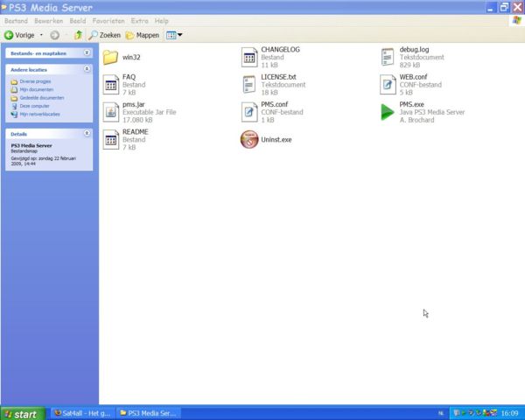Click the PMS.exe file name
Viewport: 525px width, 420px height.
pos(411,104)
